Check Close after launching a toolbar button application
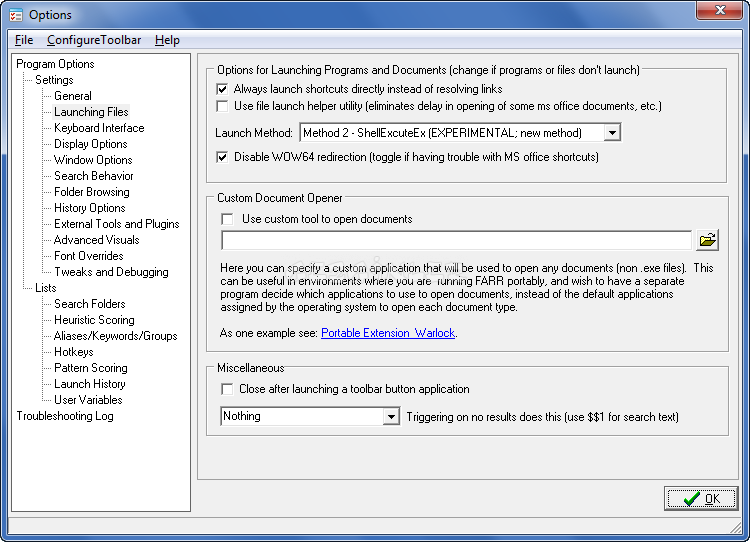Image resolution: width=750 pixels, height=542 pixels. (227, 389)
